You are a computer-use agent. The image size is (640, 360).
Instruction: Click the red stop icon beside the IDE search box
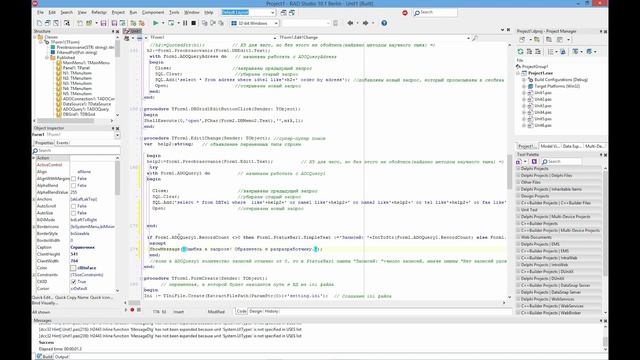click(405, 13)
